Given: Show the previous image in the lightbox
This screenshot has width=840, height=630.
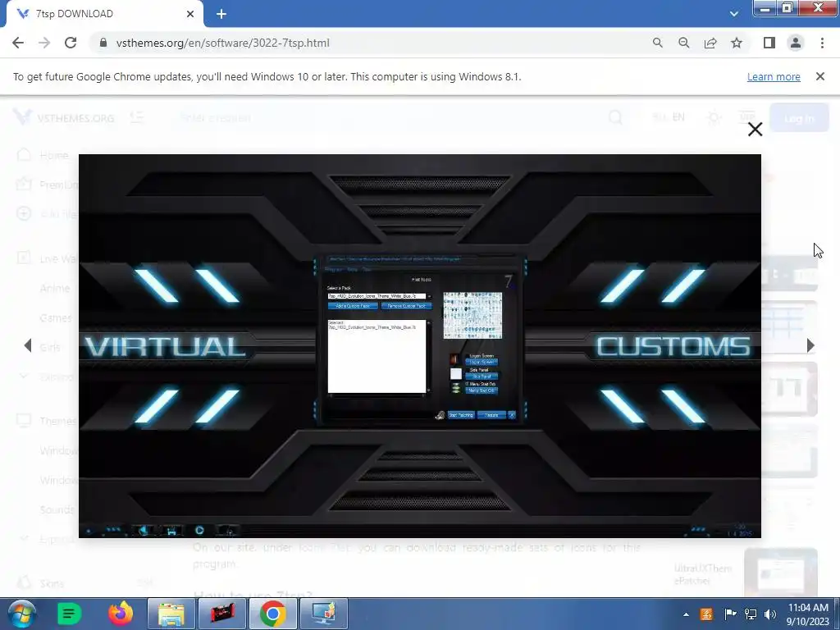Looking at the screenshot, I should coord(28,345).
